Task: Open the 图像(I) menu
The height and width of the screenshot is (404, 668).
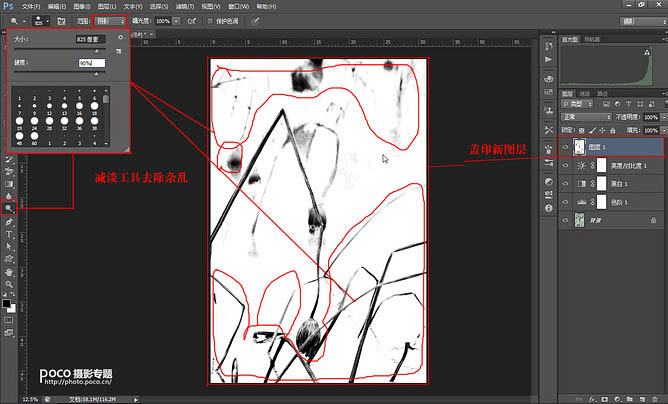Action: [81, 6]
